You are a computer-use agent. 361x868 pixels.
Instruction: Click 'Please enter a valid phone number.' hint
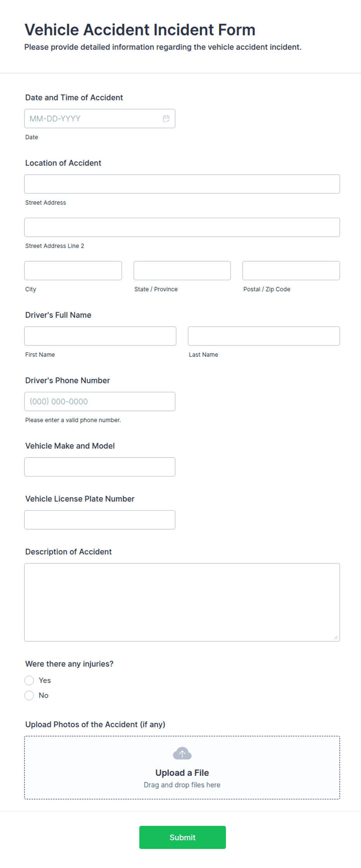(73, 420)
